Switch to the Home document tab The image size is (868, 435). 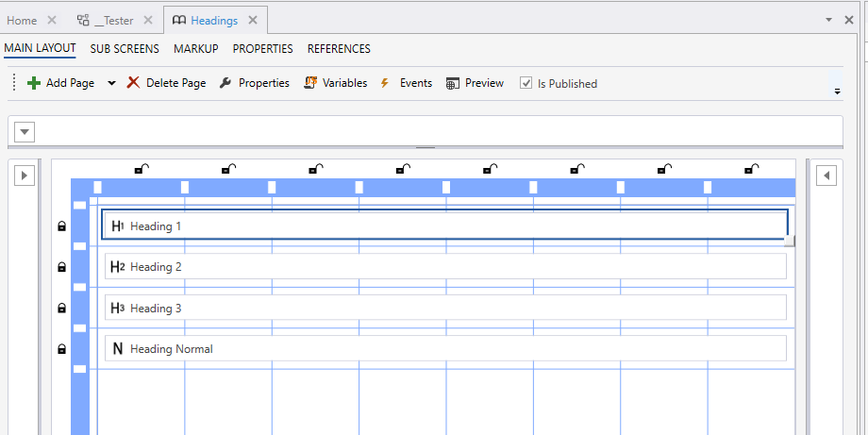coord(22,21)
